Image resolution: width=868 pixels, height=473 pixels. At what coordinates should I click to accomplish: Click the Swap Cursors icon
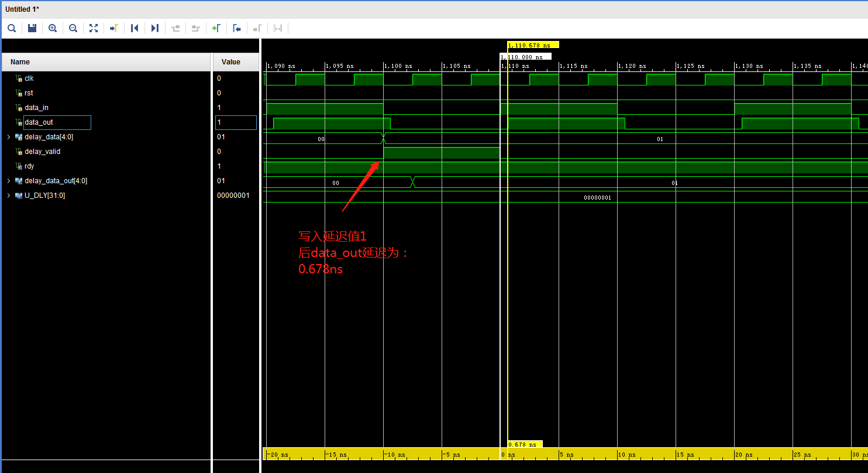(278, 28)
